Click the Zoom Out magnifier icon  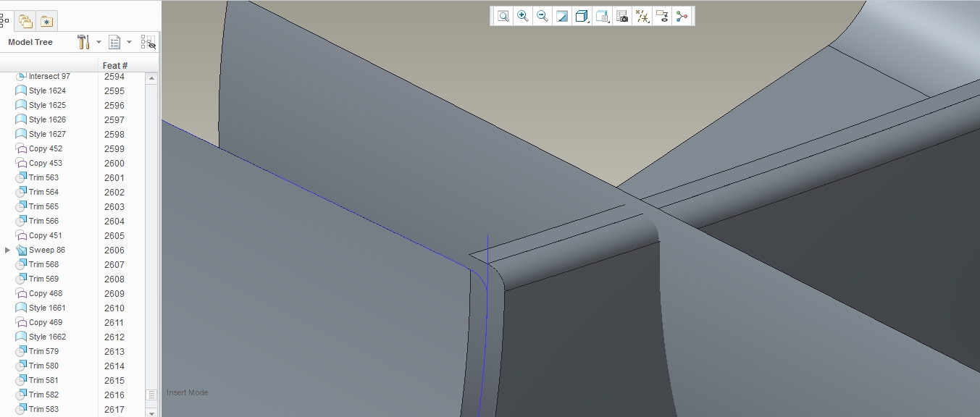[542, 16]
